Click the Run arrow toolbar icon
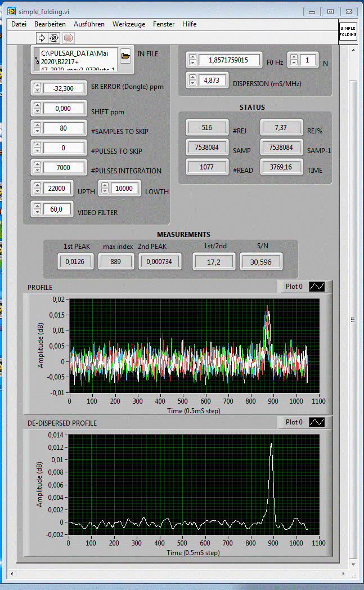 click(x=42, y=38)
